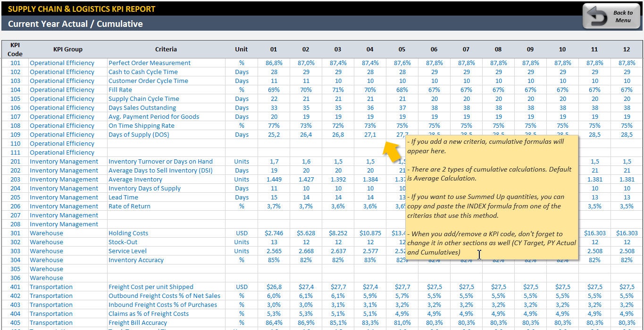
Task: Click the On Time Shipping Rate criteria cell
Action: 142,125
